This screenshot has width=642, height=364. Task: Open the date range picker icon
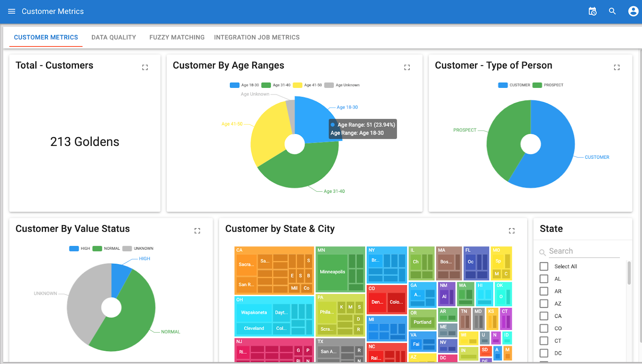593,11
